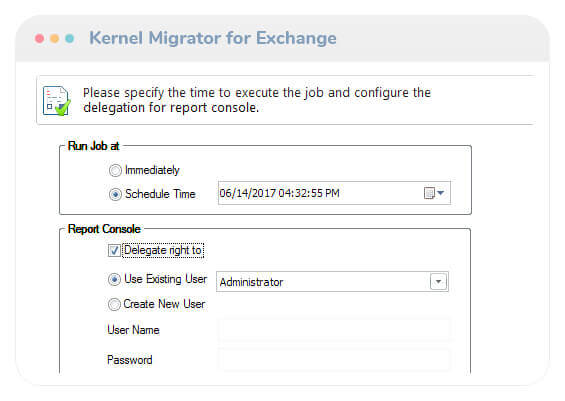Click the teal window dot
This screenshot has width=565, height=401.
70,38
